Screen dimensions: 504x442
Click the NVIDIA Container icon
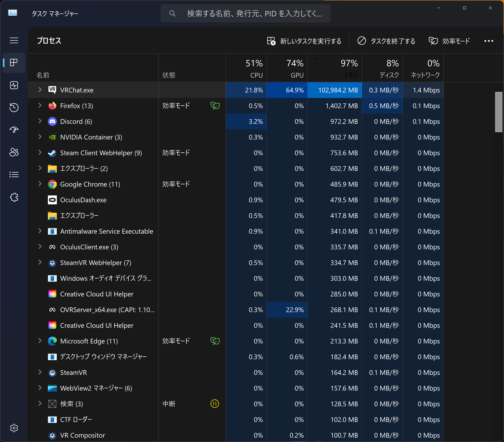tap(52, 137)
